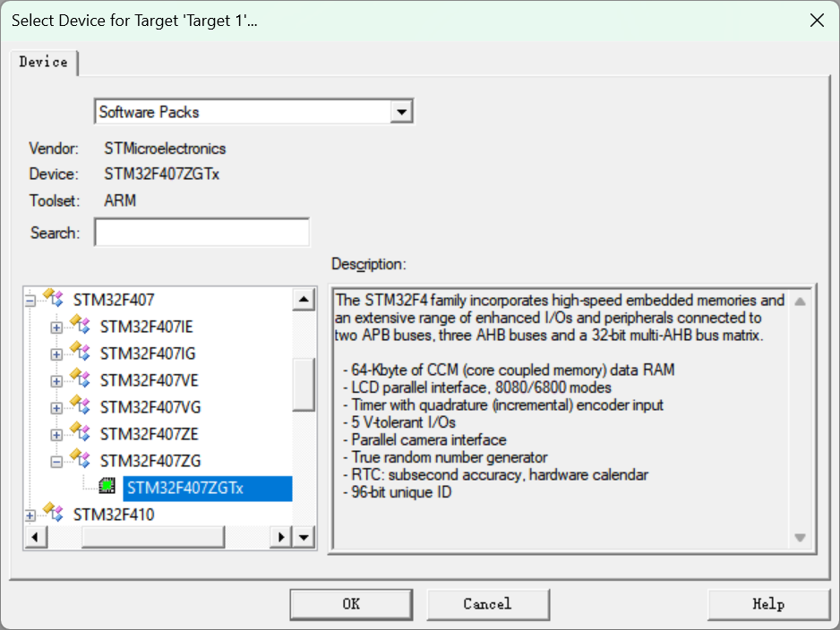The width and height of the screenshot is (840, 630).
Task: Select STM32F407ZG tree entry
Action: pos(150,461)
